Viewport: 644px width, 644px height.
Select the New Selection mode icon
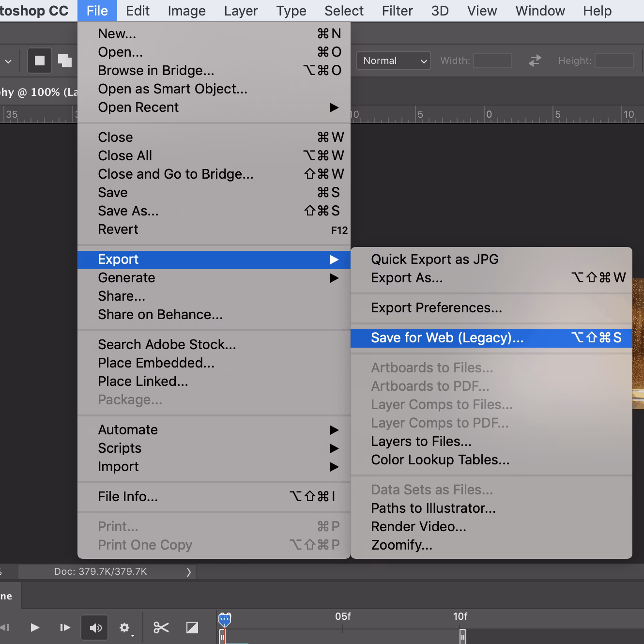click(39, 61)
